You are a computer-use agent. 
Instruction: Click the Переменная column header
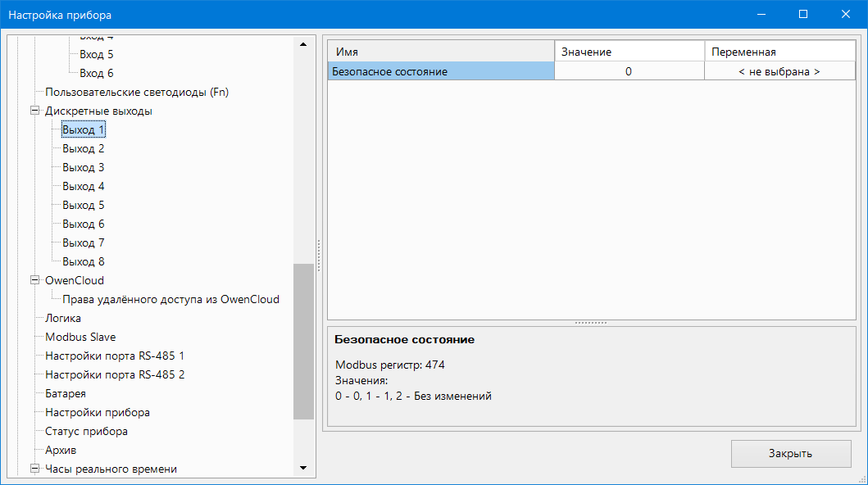tap(779, 52)
